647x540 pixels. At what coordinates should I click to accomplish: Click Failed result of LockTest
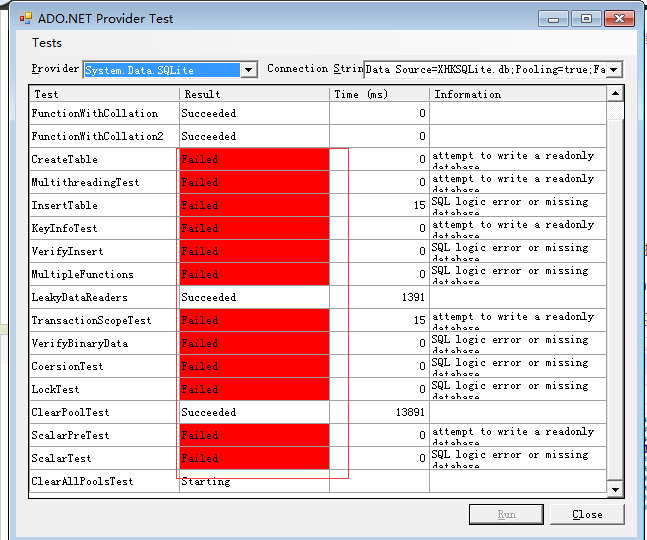click(x=255, y=389)
